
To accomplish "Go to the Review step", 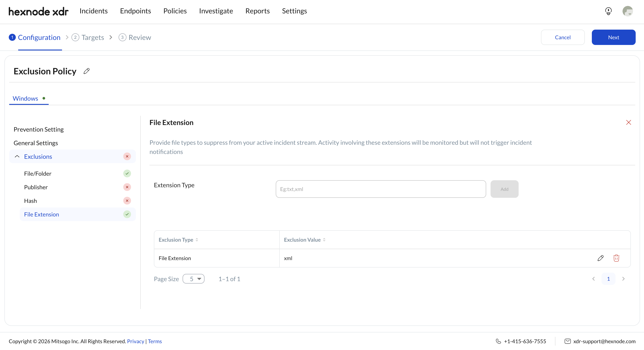I will point(135,37).
